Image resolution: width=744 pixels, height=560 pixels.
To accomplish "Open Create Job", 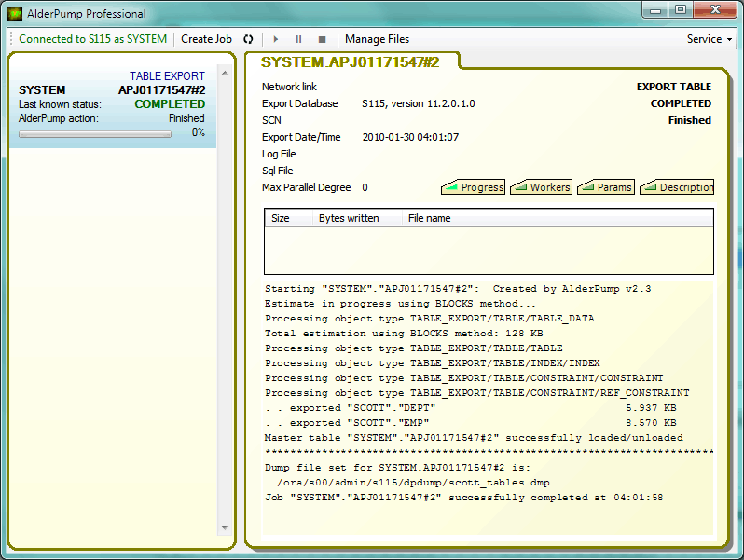I will (206, 39).
